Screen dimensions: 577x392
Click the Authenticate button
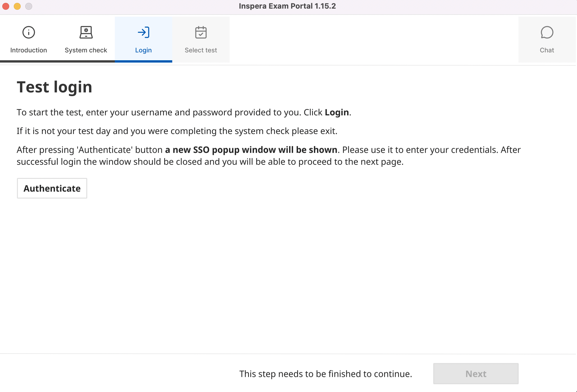(52, 188)
